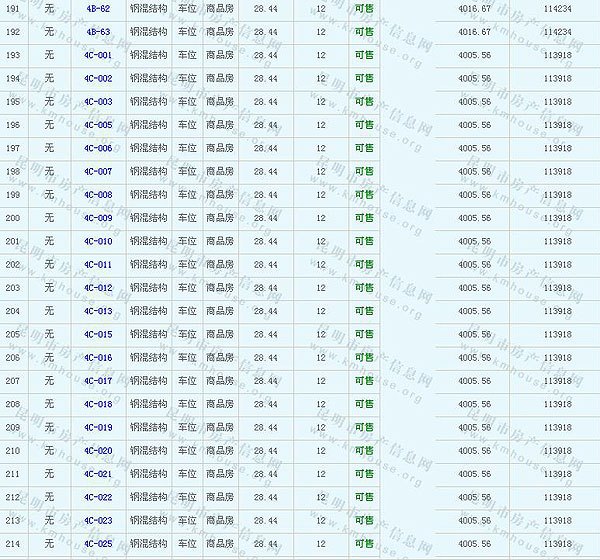The height and width of the screenshot is (560, 600).
Task: Open unit 4C-002 details
Action: coord(98,78)
